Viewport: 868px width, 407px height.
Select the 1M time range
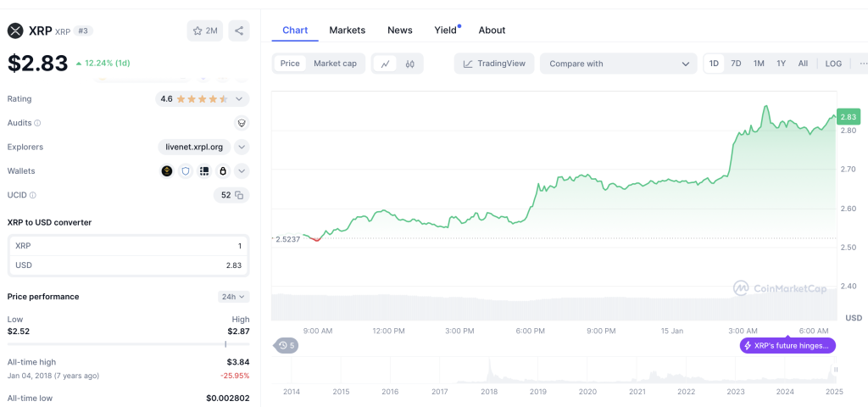pyautogui.click(x=759, y=64)
